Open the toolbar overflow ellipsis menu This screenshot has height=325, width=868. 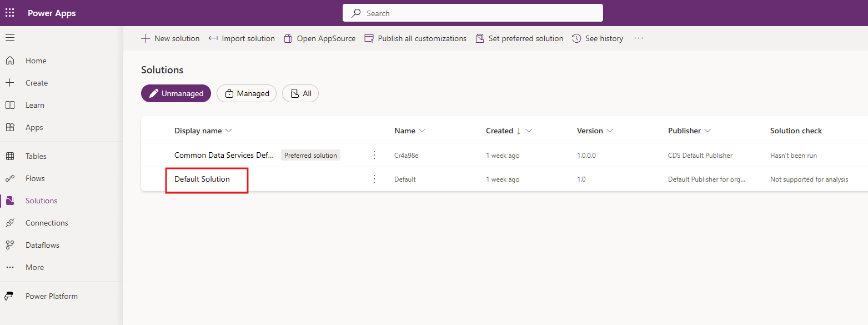(x=639, y=38)
